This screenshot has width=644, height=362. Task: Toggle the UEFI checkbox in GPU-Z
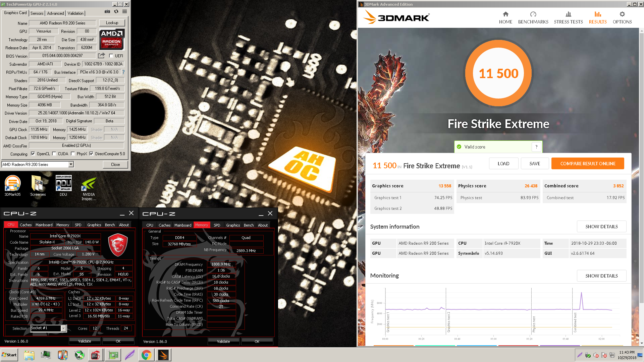click(111, 56)
